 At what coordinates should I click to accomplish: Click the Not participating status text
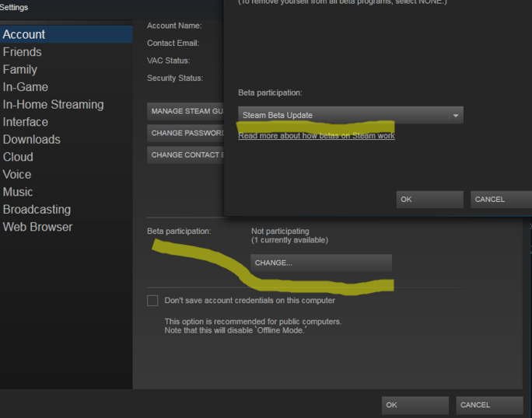tap(280, 232)
